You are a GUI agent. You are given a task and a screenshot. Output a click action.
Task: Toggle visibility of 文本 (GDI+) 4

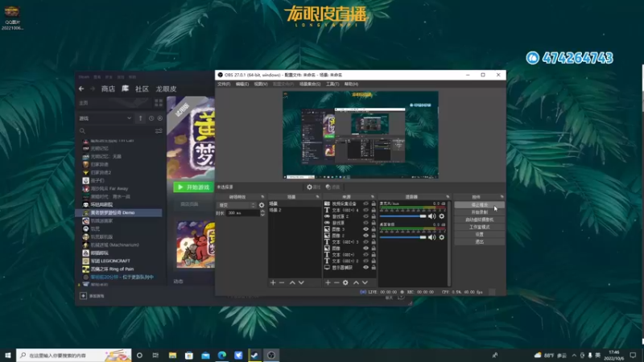(365, 210)
